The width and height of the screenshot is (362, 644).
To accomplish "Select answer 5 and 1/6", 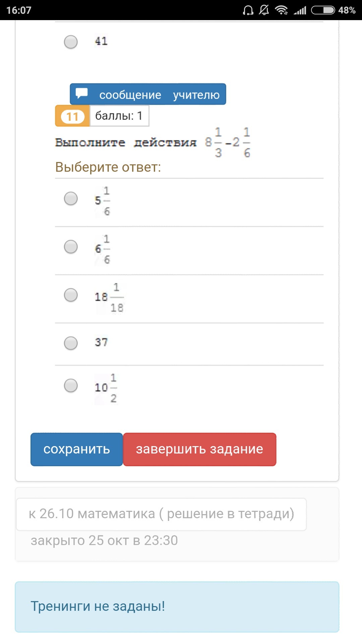I will [x=71, y=199].
